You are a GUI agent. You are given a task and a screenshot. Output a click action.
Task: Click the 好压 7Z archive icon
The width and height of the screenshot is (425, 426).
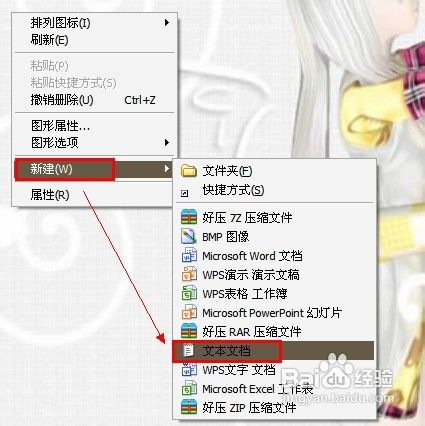point(189,218)
